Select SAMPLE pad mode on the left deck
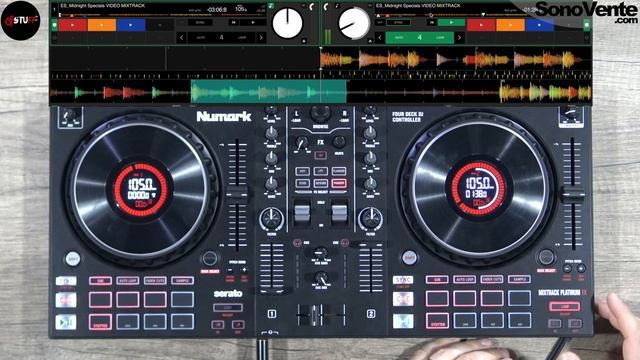This screenshot has height=360, width=640. [182, 281]
